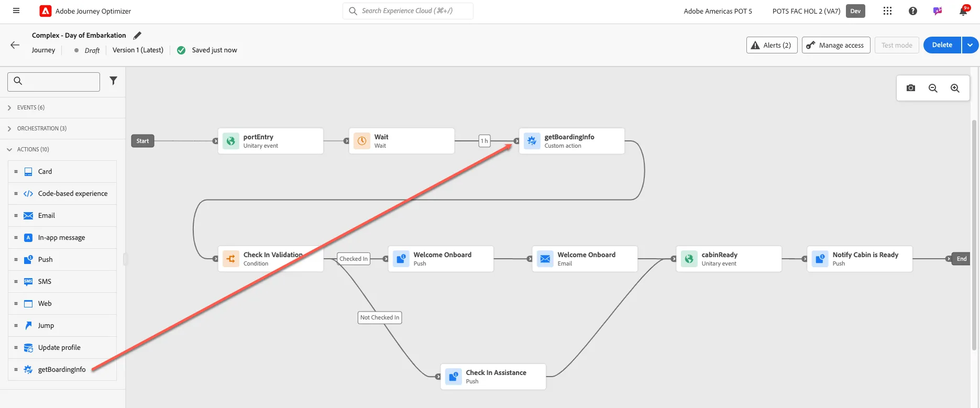Select the portEntry event node icon

230,141
